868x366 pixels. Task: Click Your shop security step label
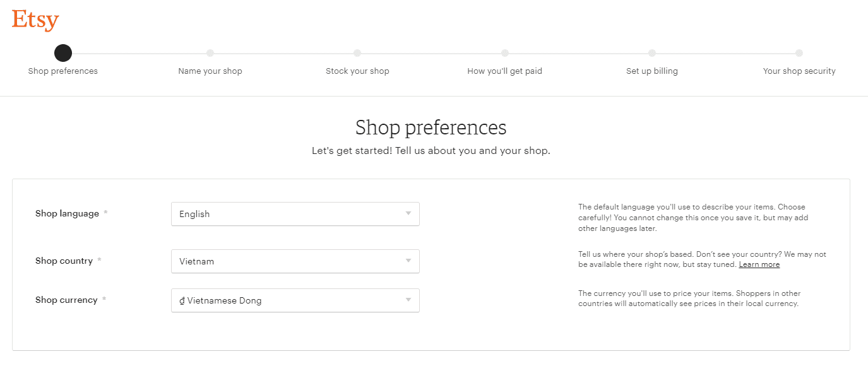[x=799, y=71]
